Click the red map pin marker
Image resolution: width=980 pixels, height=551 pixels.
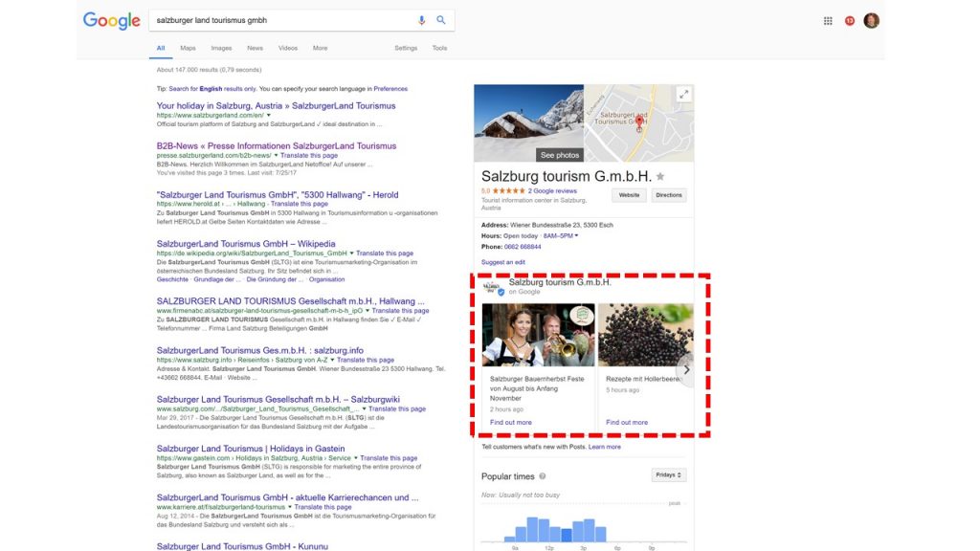(x=638, y=123)
